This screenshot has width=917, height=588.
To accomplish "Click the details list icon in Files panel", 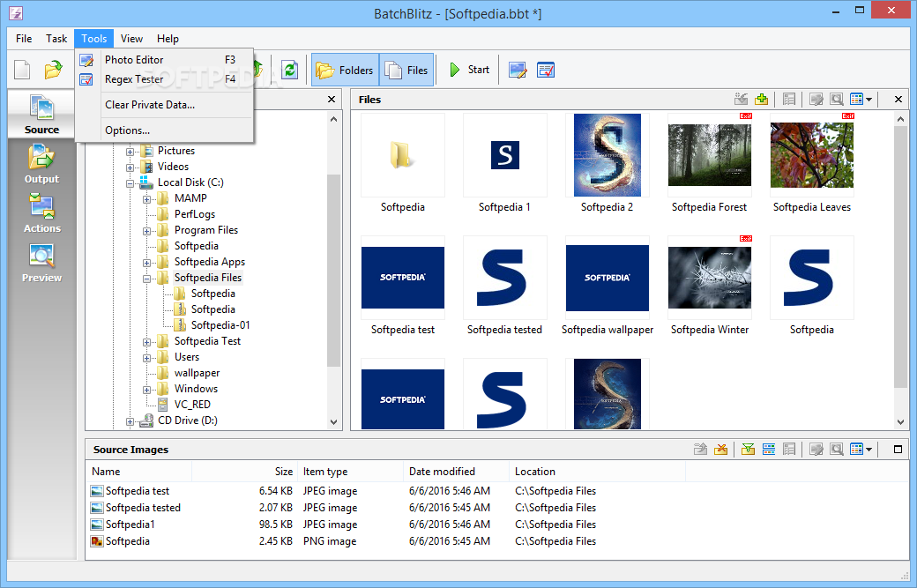I will (789, 100).
